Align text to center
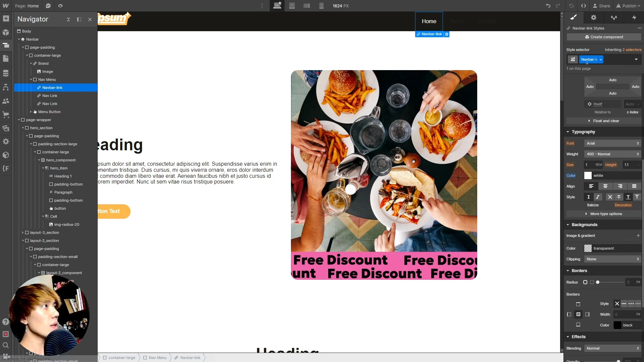Viewport: 644px width, 362px height. click(605, 186)
